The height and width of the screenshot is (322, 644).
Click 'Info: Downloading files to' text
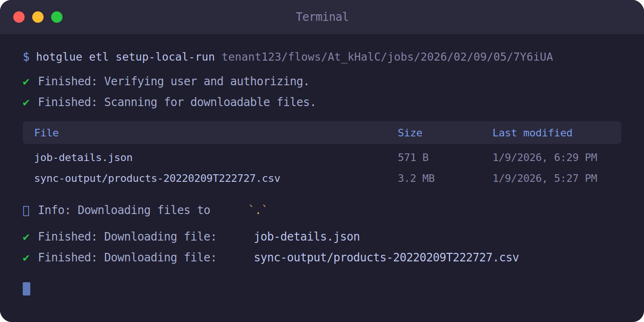point(124,210)
